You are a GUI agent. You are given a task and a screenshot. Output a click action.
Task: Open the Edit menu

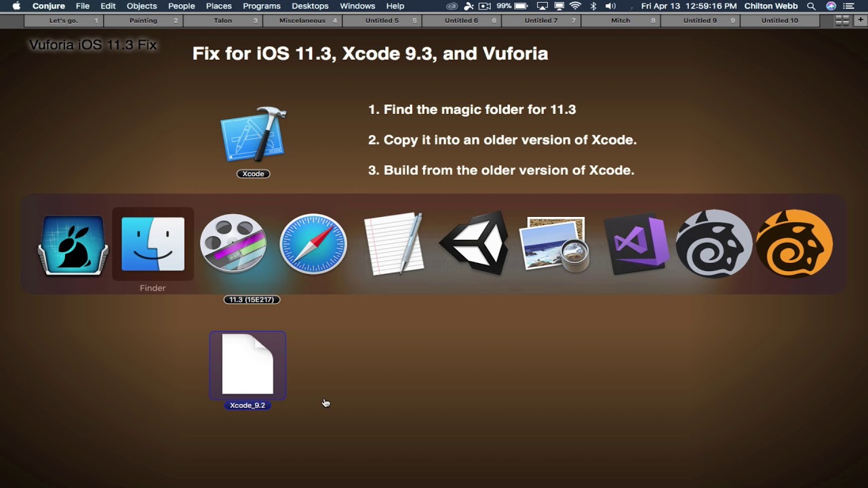click(108, 6)
